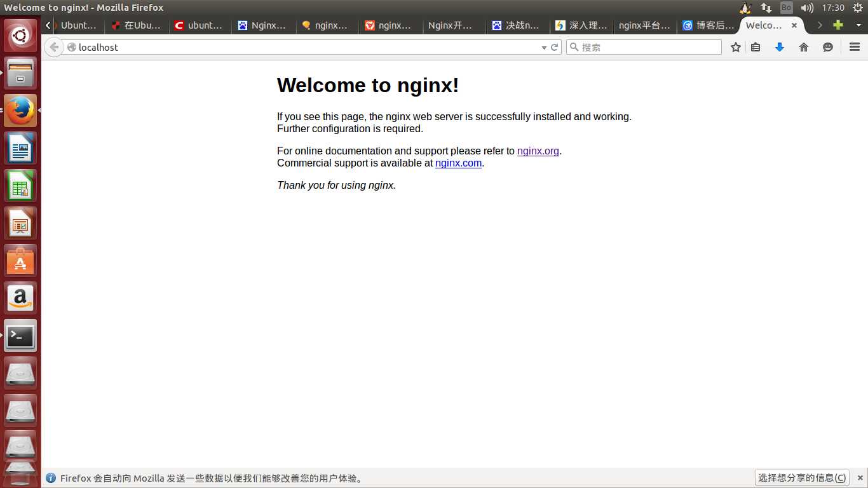Open the Terminal from the dock

point(21,335)
